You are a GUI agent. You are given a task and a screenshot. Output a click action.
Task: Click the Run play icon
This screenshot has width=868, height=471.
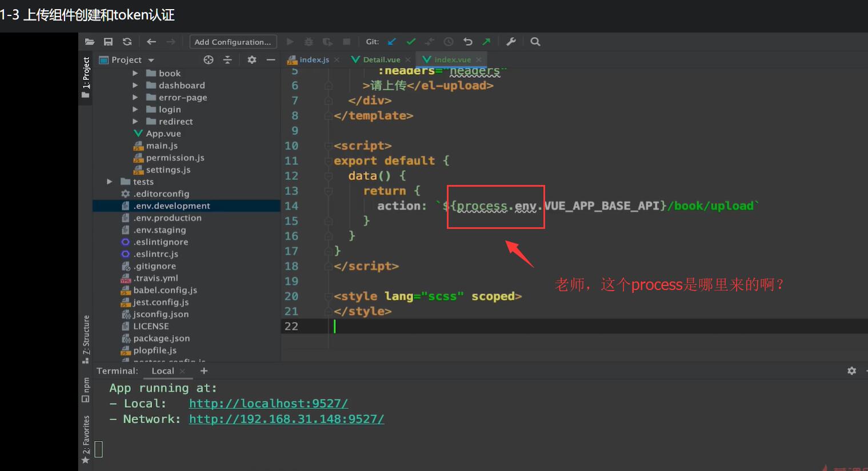tap(290, 42)
